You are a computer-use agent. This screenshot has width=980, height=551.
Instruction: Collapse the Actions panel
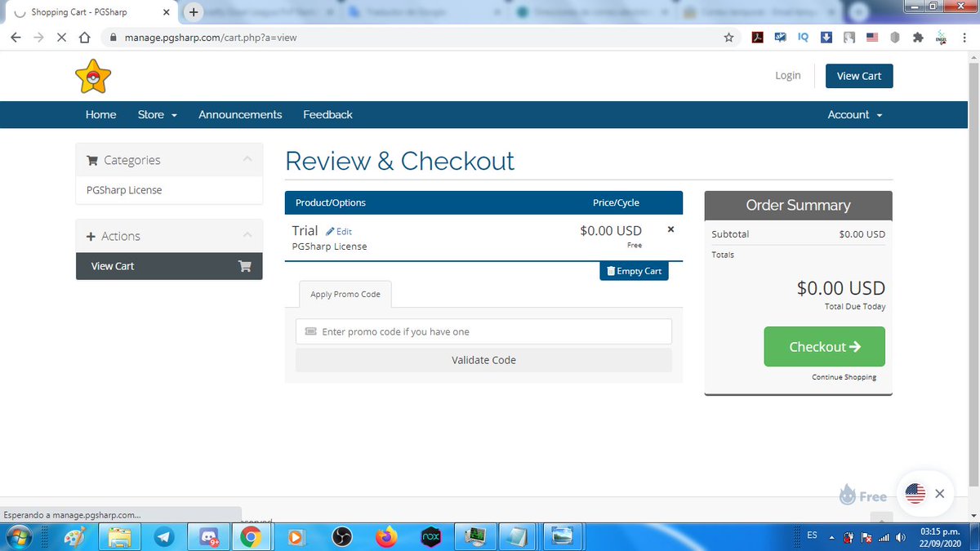click(248, 236)
